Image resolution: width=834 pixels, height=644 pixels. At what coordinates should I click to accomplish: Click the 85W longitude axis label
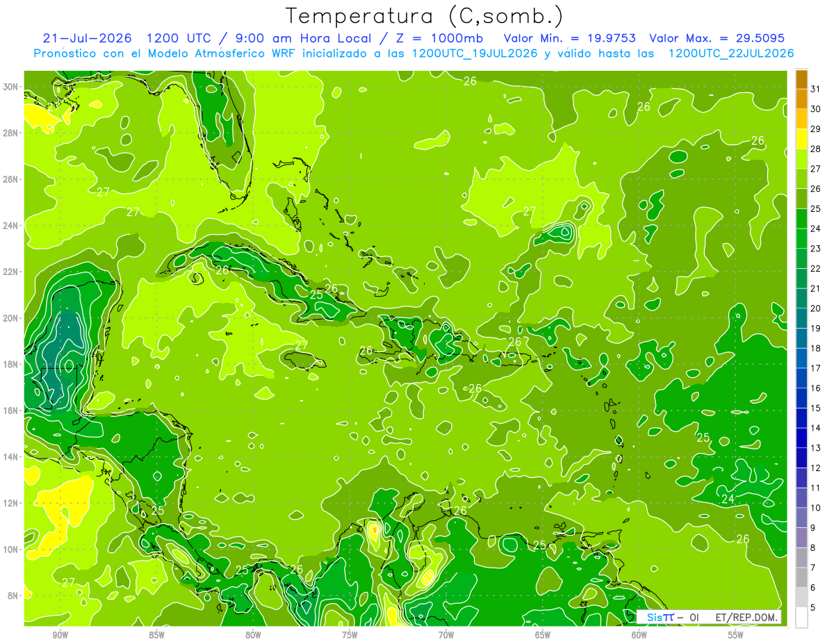(156, 635)
